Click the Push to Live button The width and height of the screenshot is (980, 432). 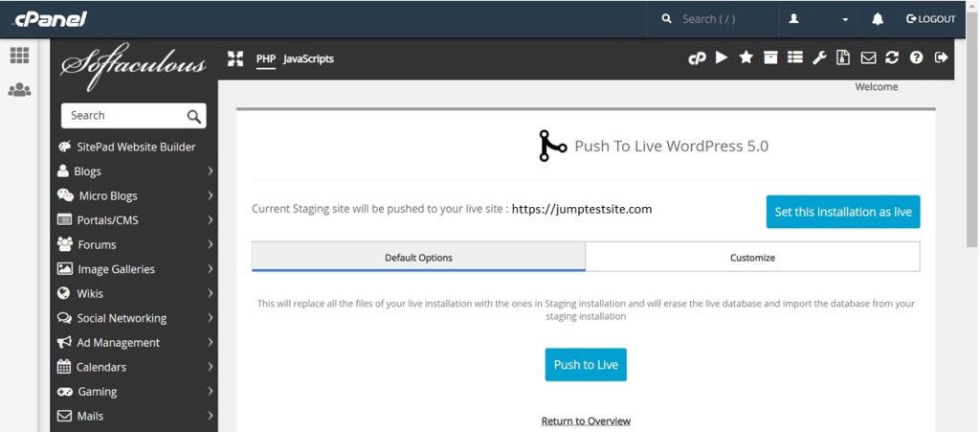(x=586, y=365)
